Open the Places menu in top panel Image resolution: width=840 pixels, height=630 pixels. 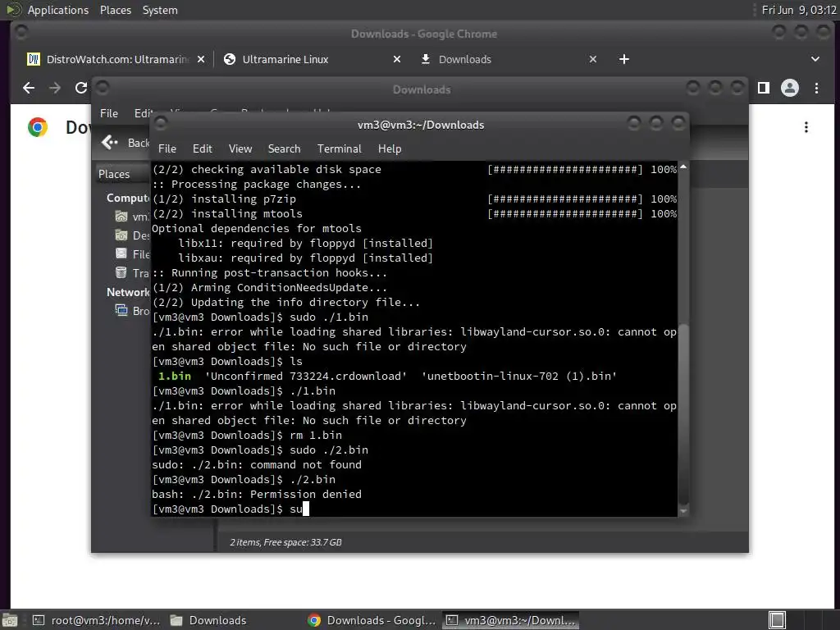[115, 10]
